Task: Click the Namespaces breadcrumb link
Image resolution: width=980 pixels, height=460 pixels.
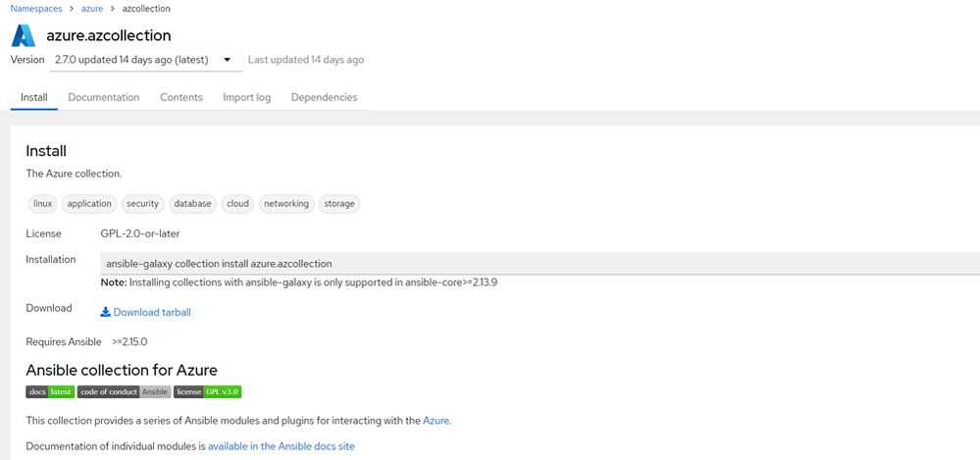Action: point(35,10)
